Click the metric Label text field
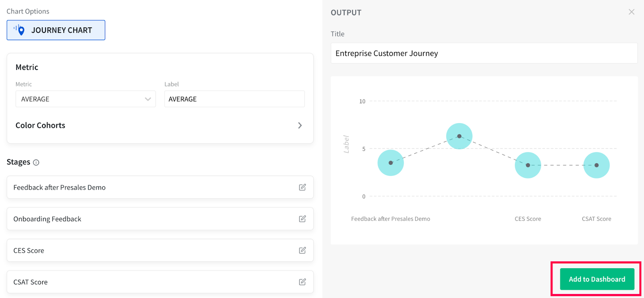The height and width of the screenshot is (298, 644). click(x=234, y=99)
